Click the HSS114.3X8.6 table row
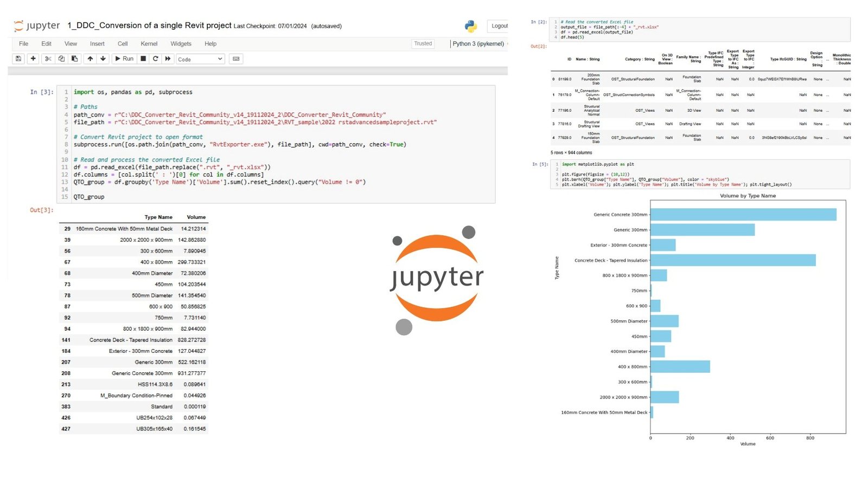The width and height of the screenshot is (868, 477). [133, 384]
